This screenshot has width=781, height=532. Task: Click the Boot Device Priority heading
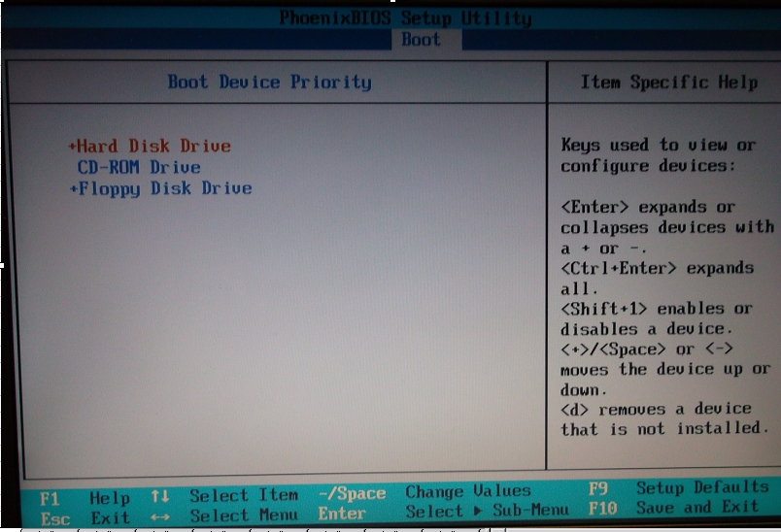point(269,83)
